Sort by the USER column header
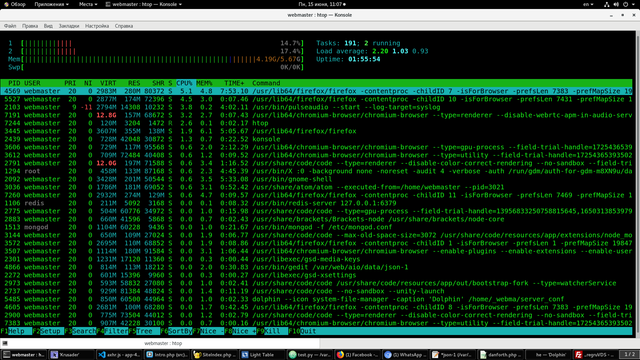The height and width of the screenshot is (360, 640). (x=32, y=83)
